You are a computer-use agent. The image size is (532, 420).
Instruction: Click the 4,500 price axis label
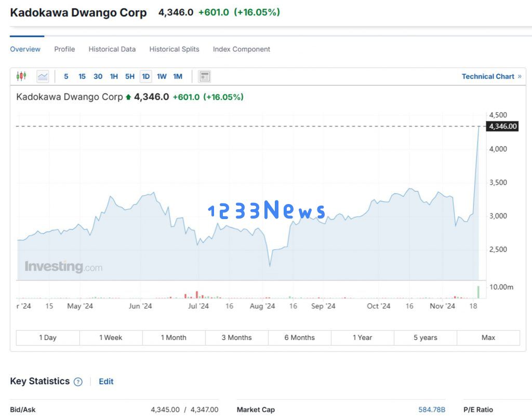tap(498, 115)
